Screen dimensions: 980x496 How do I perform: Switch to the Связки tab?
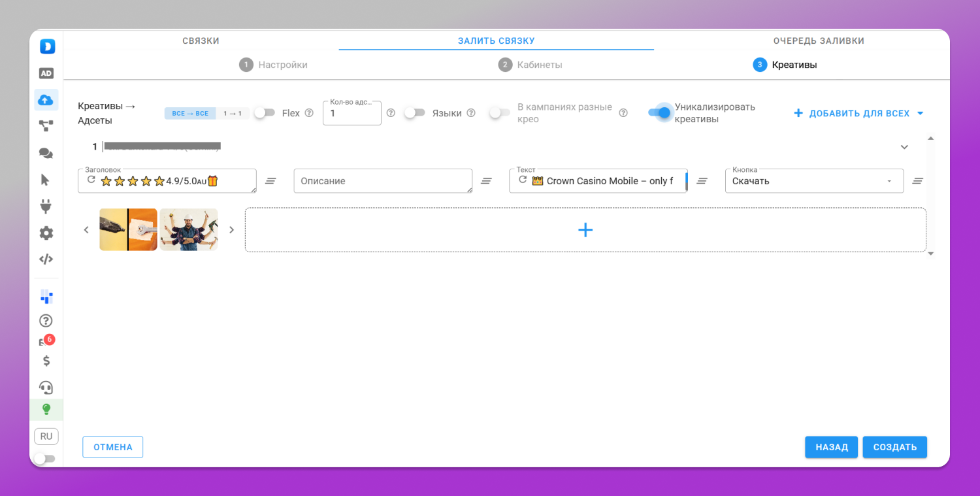(x=201, y=41)
